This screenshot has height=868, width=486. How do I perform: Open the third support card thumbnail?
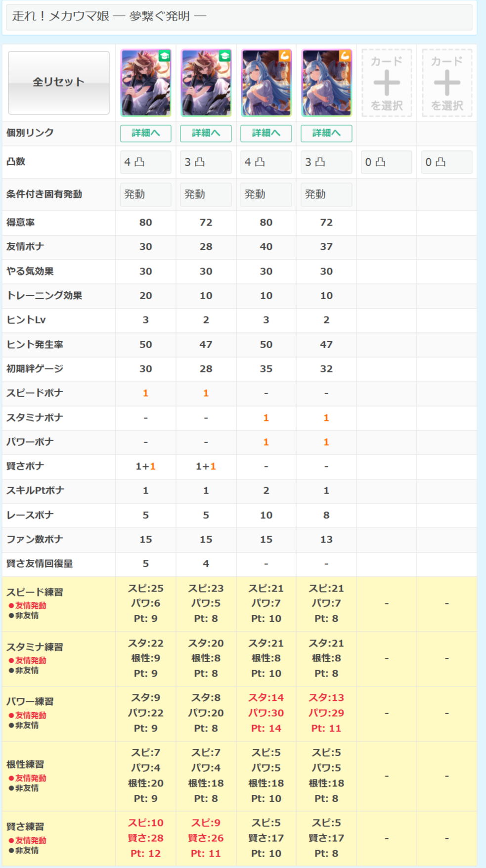266,83
